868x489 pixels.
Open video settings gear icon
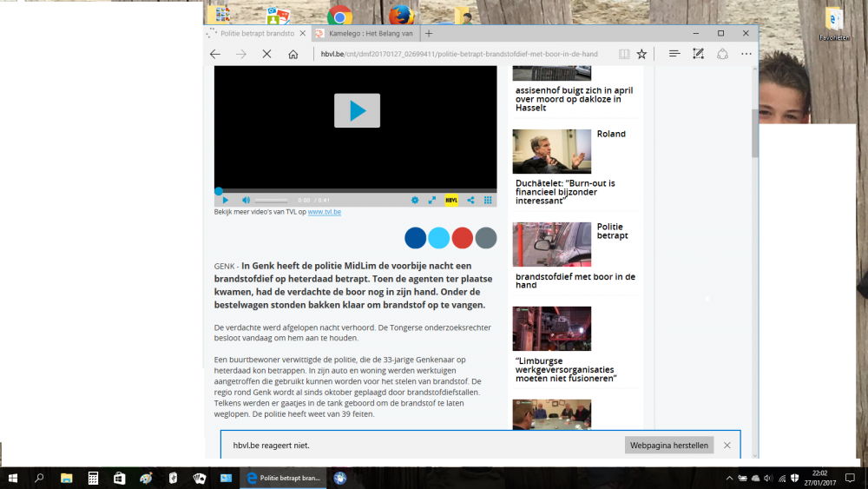coord(415,200)
